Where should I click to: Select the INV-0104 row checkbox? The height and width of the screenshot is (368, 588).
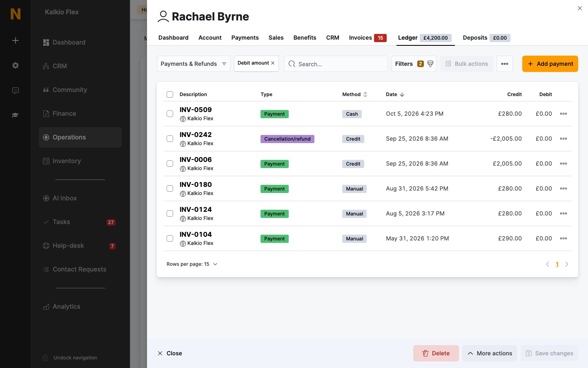point(170,238)
